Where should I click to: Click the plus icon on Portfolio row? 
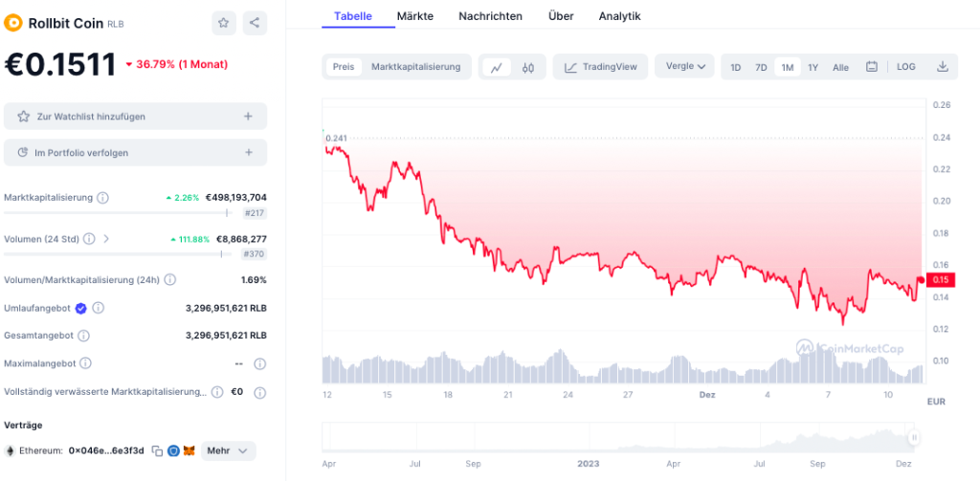[x=248, y=152]
